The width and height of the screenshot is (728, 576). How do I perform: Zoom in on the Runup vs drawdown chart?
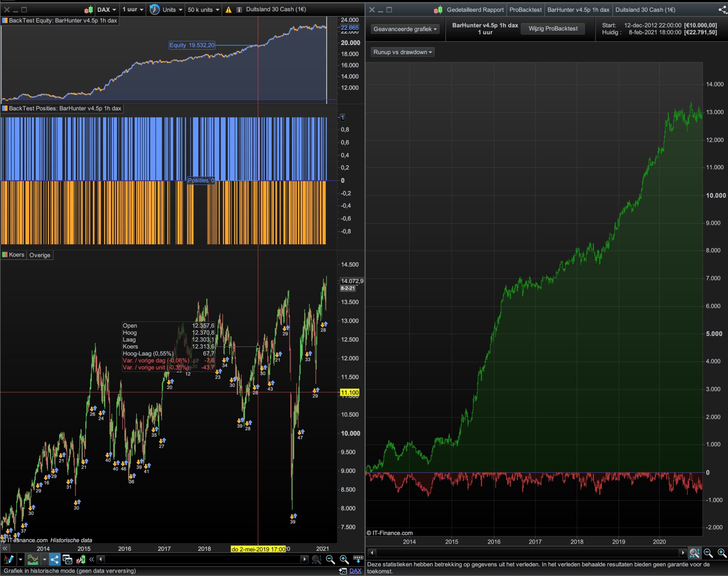click(722, 553)
